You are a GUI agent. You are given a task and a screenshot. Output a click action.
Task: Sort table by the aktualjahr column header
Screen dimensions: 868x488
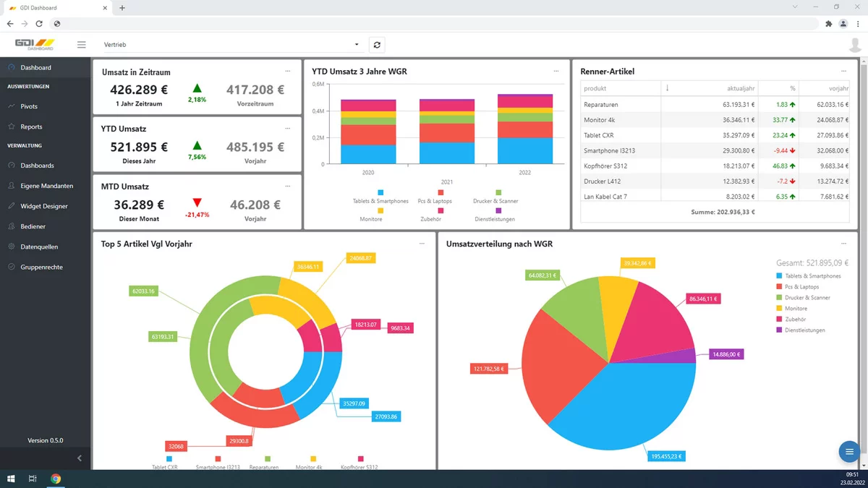740,88
